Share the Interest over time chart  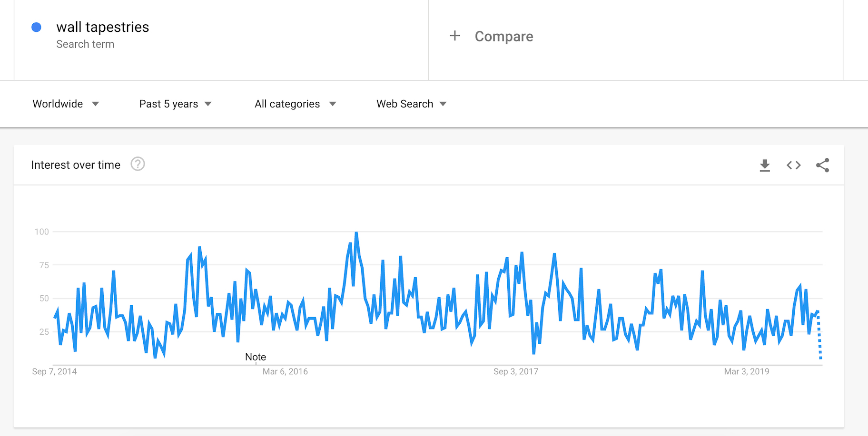pyautogui.click(x=823, y=165)
